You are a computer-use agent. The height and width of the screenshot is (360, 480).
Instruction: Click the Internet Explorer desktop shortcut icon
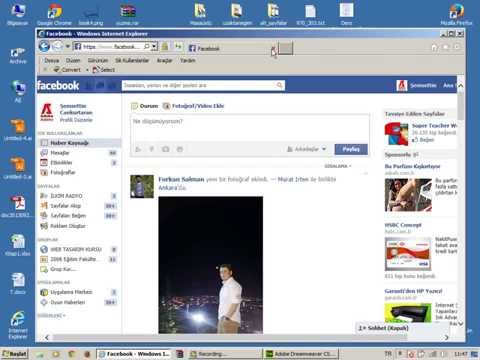(18, 325)
